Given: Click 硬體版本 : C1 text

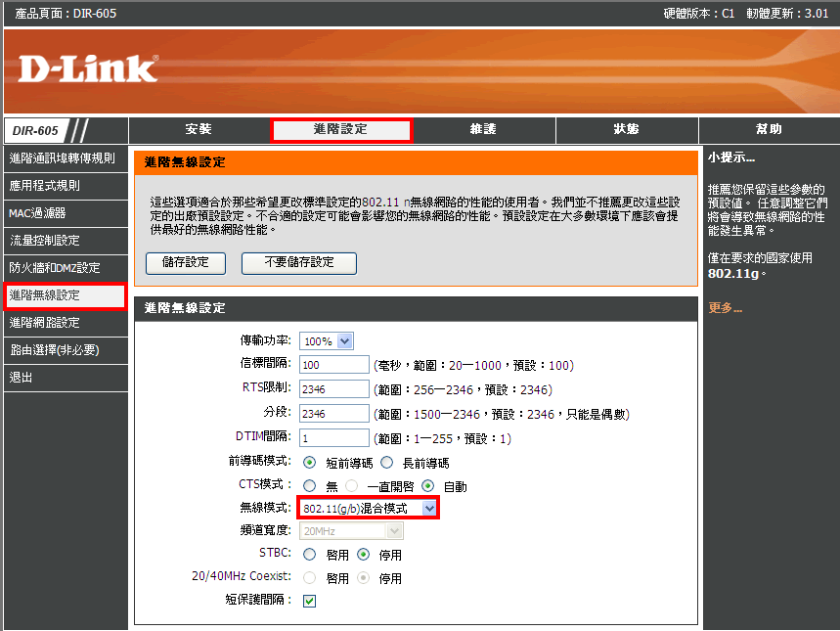Looking at the screenshot, I should 699,14.
